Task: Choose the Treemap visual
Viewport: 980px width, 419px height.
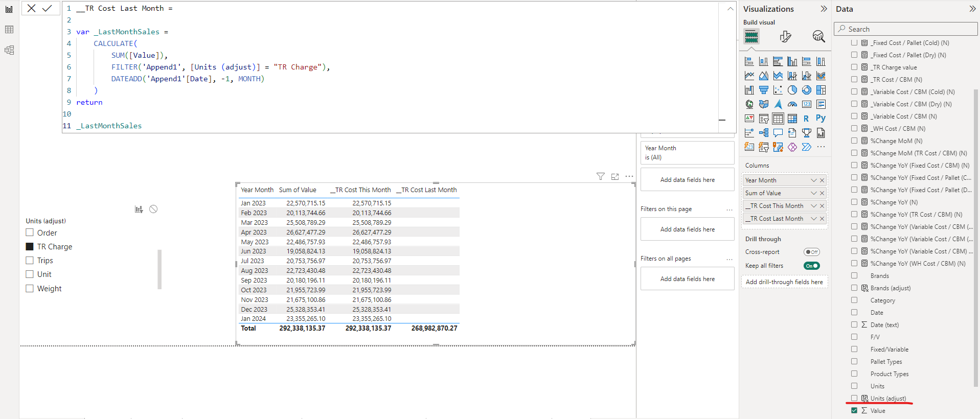Action: tap(821, 90)
